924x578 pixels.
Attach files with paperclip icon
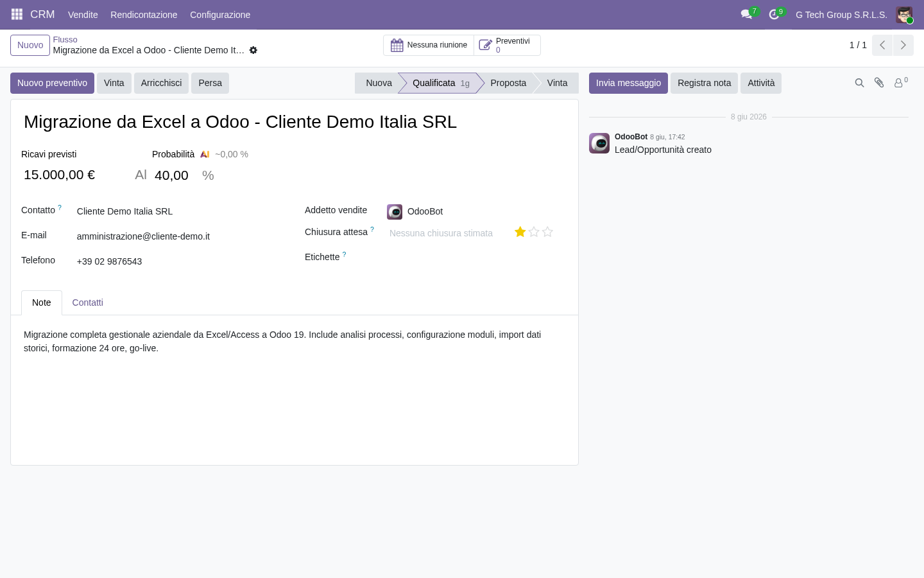click(x=879, y=83)
